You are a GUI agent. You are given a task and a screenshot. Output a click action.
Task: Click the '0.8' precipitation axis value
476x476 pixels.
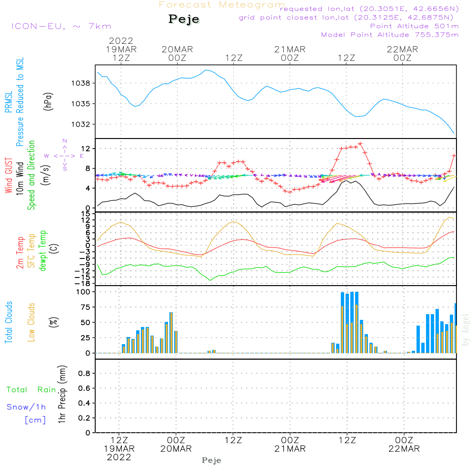(x=84, y=373)
